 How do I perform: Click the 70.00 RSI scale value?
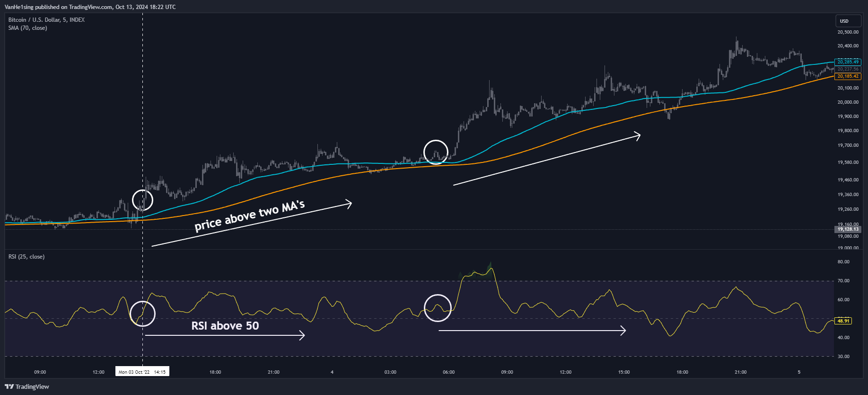843,281
